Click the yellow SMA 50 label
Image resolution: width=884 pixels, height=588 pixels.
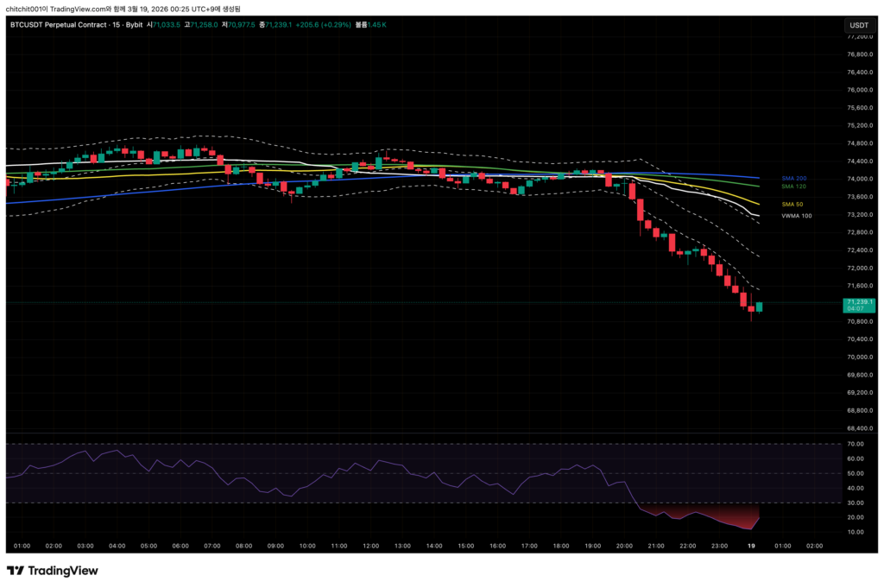coord(792,204)
